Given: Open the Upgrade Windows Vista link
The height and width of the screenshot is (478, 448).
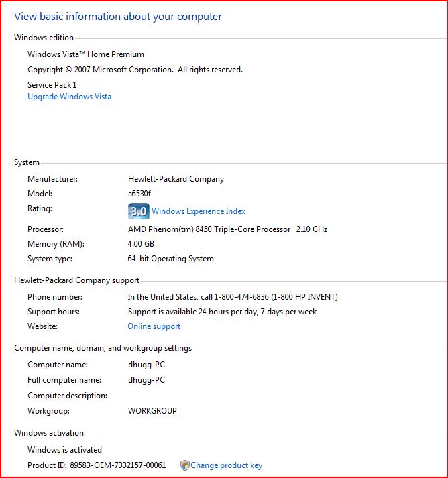Looking at the screenshot, I should point(69,97).
